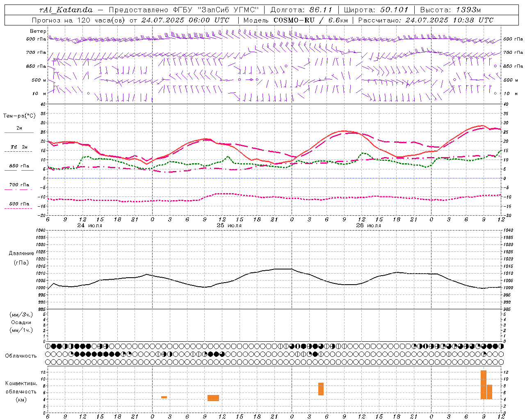Click the solid red 2м legend line

[19, 132]
